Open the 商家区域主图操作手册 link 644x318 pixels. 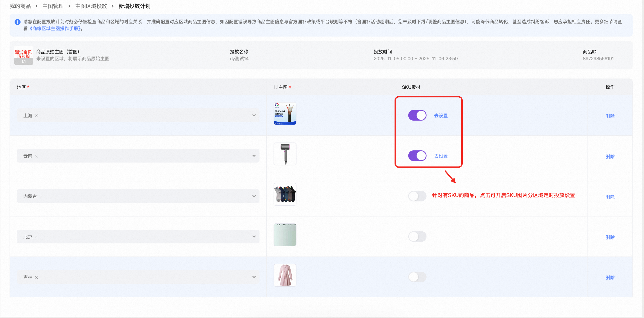(55, 29)
